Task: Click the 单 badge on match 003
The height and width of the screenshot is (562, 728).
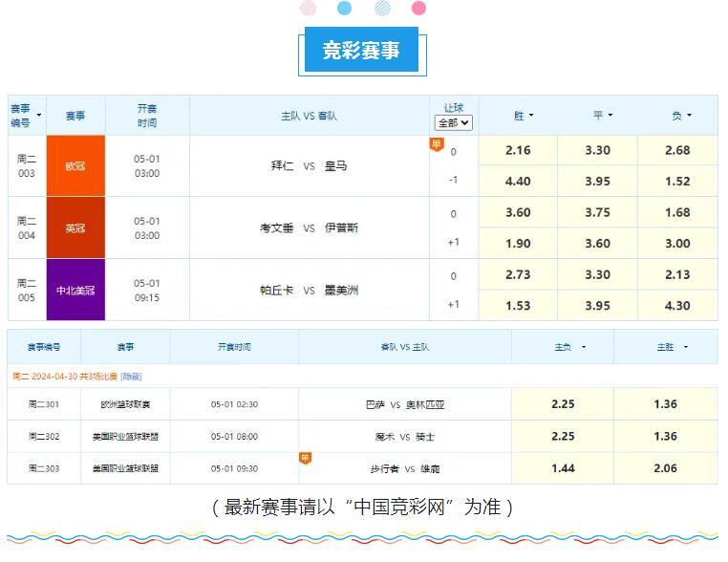Action: (x=437, y=145)
